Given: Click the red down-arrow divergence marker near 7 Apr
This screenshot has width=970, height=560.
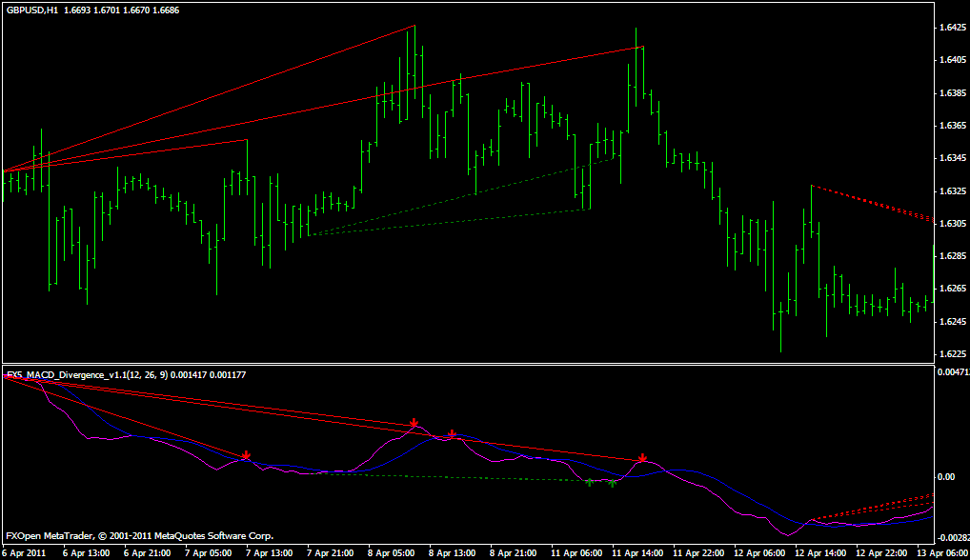Looking at the screenshot, I should [x=246, y=455].
